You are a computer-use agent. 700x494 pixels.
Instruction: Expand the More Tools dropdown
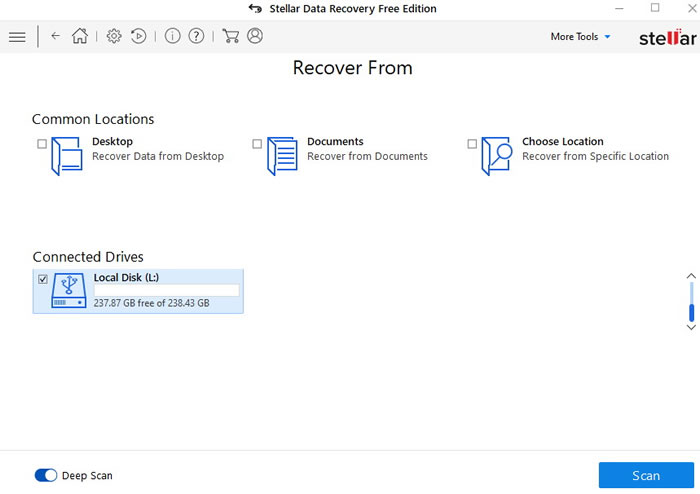(x=580, y=37)
